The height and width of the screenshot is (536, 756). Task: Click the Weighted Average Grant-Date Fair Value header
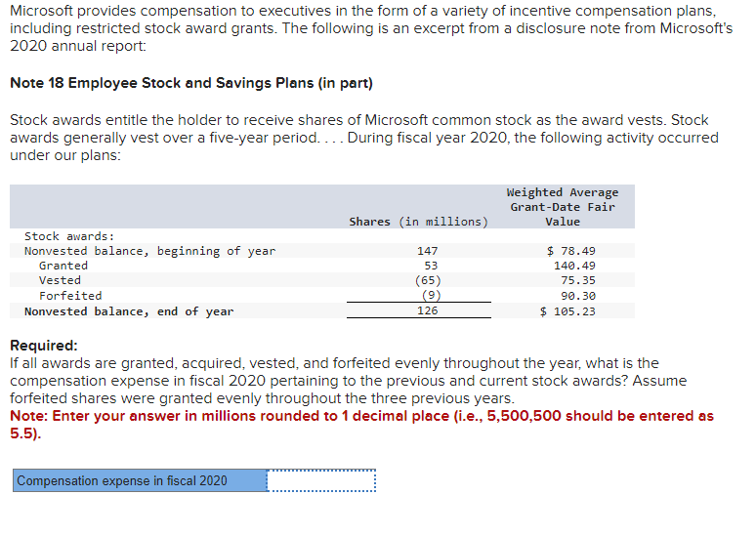[x=563, y=207]
